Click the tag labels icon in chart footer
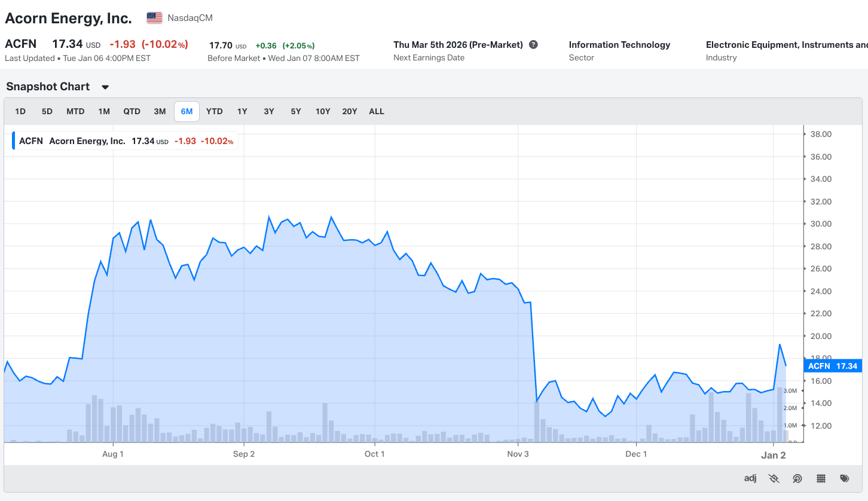Screen dimensions: 868x501 845,478
